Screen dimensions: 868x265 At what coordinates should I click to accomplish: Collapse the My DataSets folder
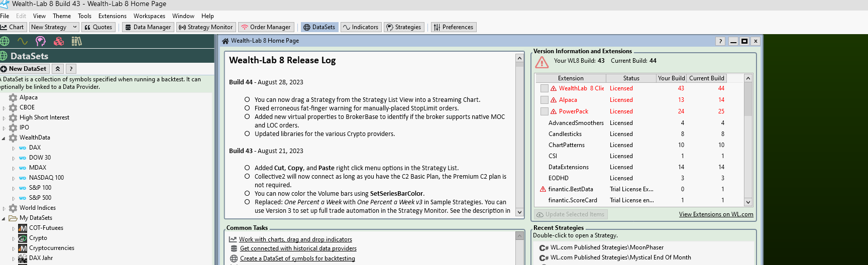point(4,218)
